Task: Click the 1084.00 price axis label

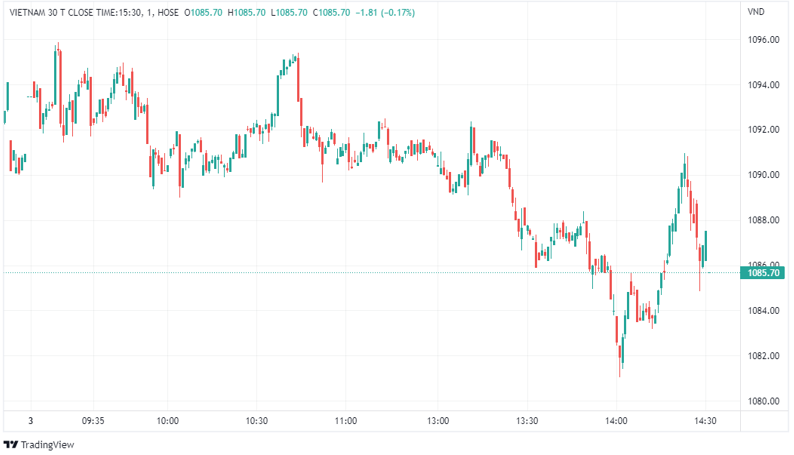Action: (763, 311)
